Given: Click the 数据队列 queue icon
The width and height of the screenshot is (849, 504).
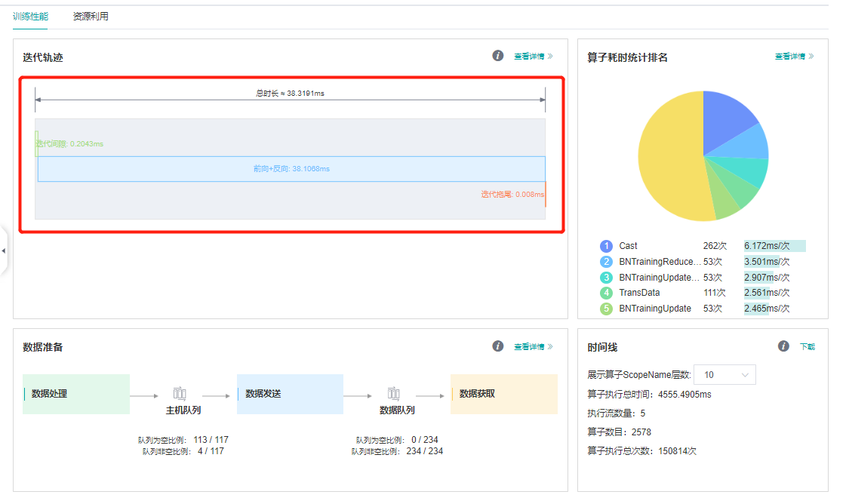Looking at the screenshot, I should coord(393,394).
